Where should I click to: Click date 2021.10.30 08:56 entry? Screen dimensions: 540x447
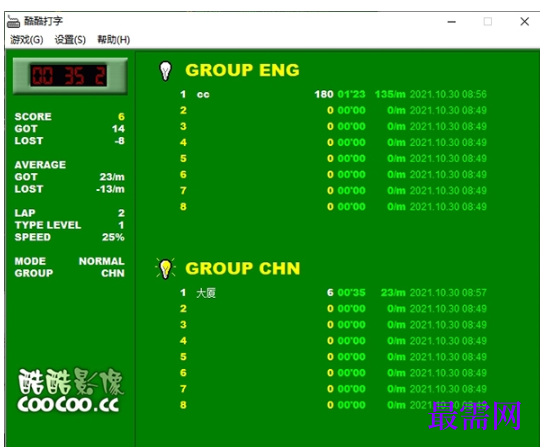coord(448,94)
